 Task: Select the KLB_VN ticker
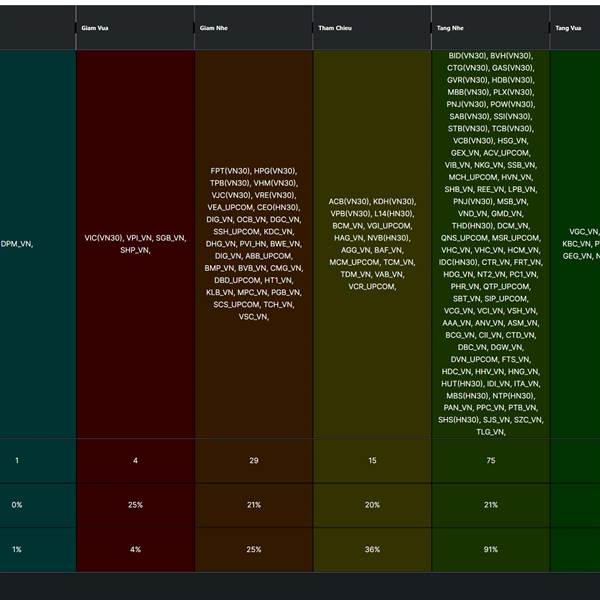tap(220, 292)
